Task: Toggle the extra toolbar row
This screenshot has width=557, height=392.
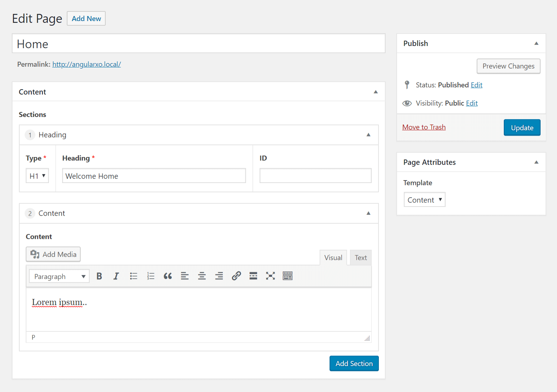Action: pyautogui.click(x=287, y=276)
